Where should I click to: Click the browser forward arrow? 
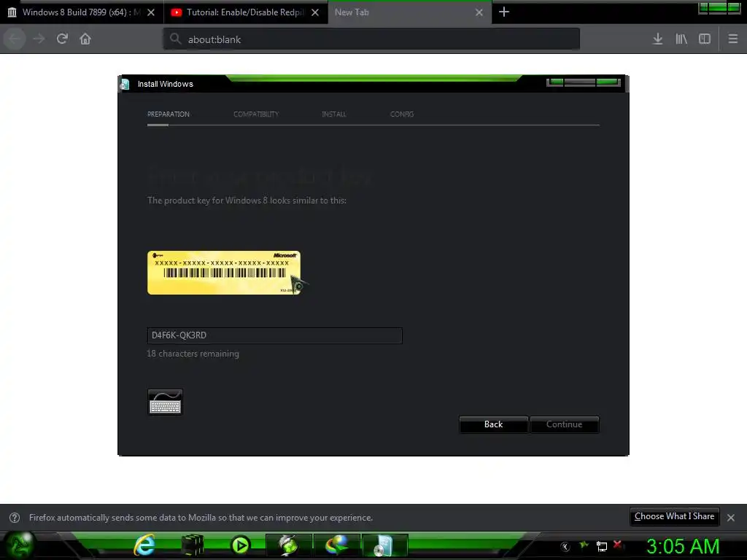pos(39,39)
